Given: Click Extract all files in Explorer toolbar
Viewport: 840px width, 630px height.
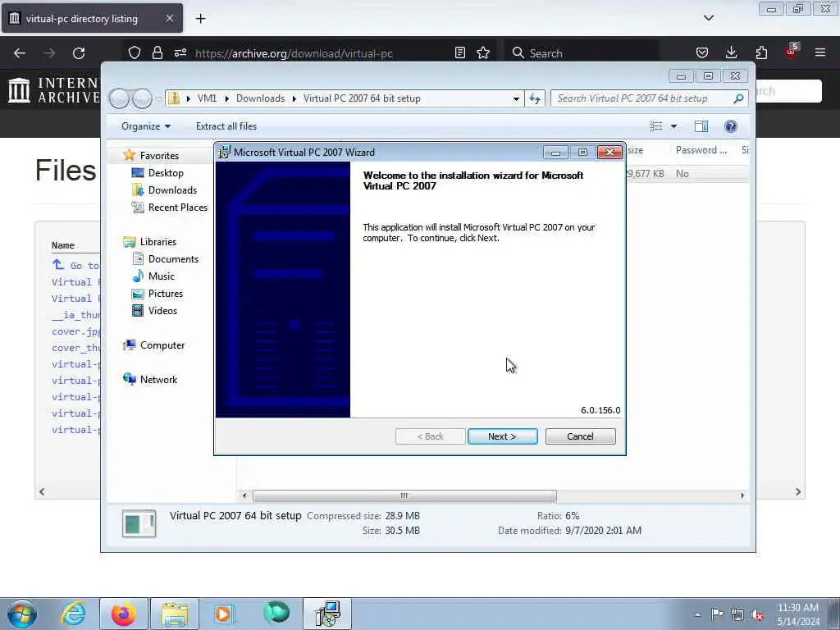Looking at the screenshot, I should point(226,126).
